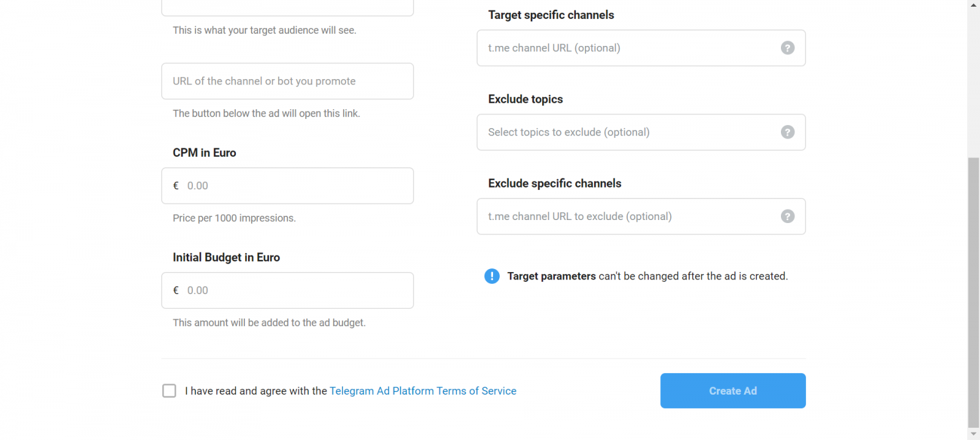Viewport: 980px width, 440px height.
Task: Click the Initial Budget in Euro field
Action: (x=294, y=290)
